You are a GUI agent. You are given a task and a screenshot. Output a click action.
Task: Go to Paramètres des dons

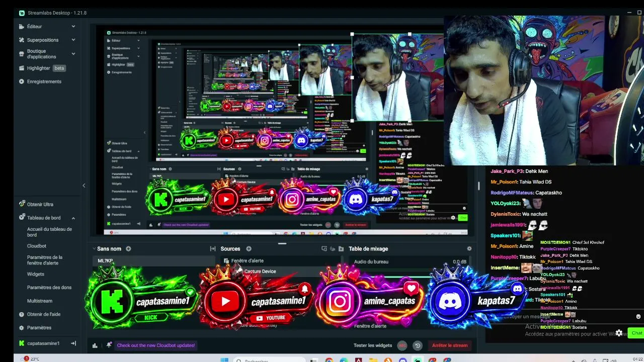pyautogui.click(x=49, y=288)
